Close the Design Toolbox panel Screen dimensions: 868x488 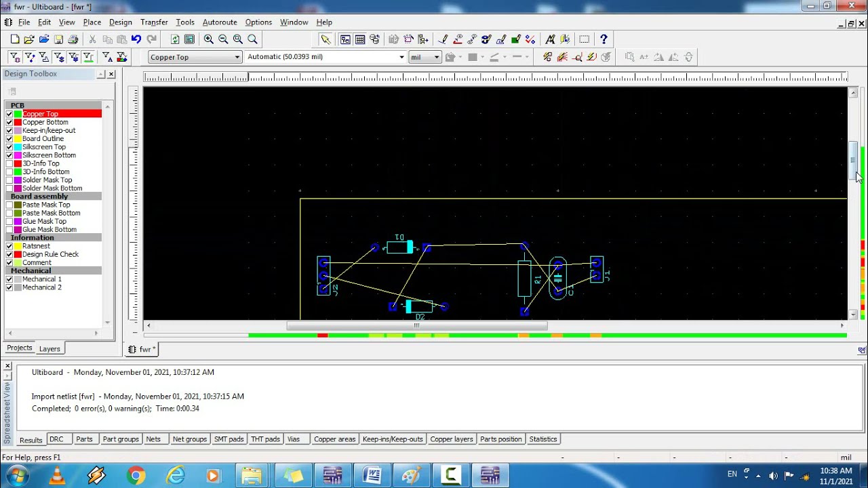[111, 74]
